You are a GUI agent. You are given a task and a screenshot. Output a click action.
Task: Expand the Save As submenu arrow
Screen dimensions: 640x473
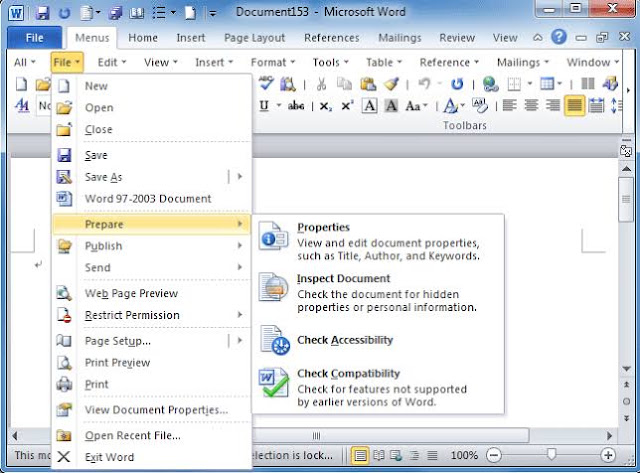pos(240,177)
